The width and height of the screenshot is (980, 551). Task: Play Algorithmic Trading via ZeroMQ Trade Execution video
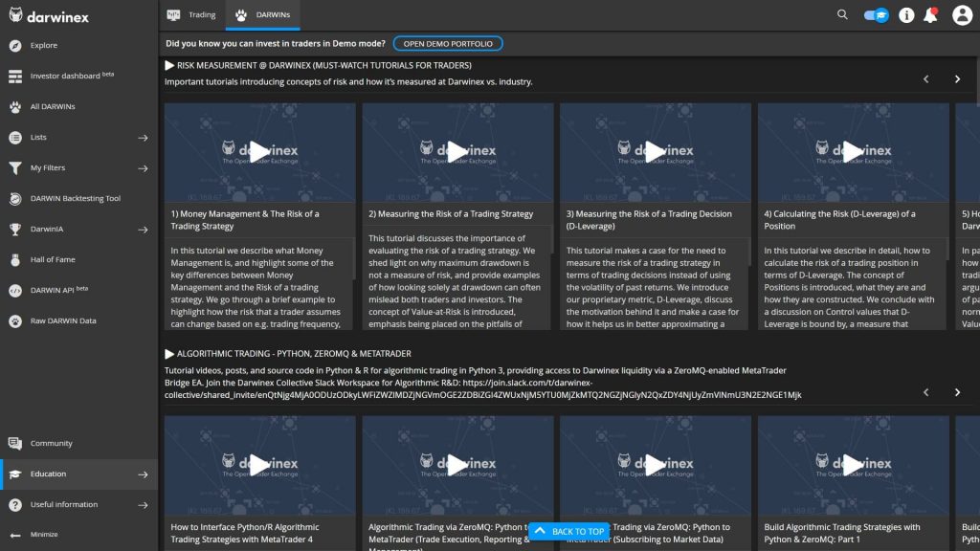click(457, 465)
